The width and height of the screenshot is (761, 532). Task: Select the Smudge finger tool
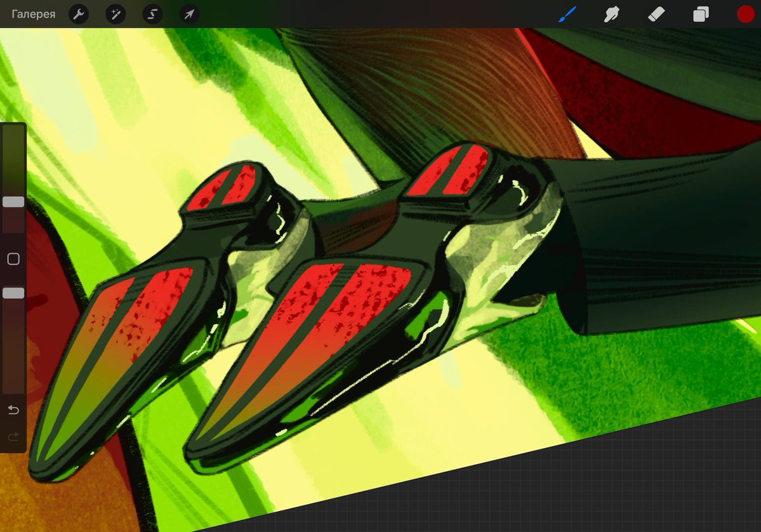click(x=611, y=14)
